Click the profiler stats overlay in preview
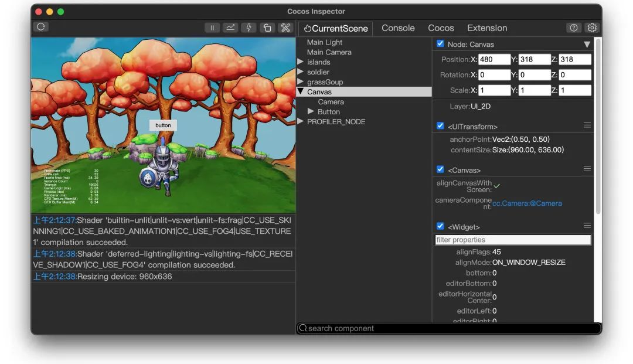The image size is (633, 364). [72, 186]
